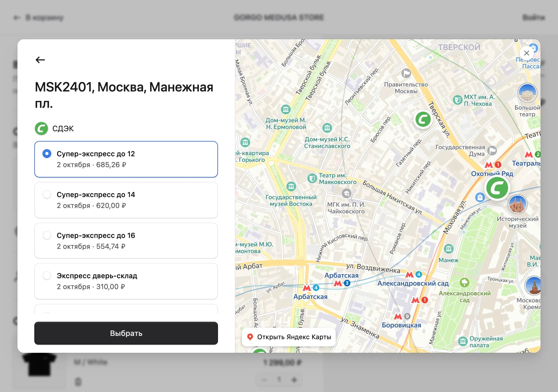
Task: Click the МХТ им. Чехова theatre icon
Action: (457, 100)
